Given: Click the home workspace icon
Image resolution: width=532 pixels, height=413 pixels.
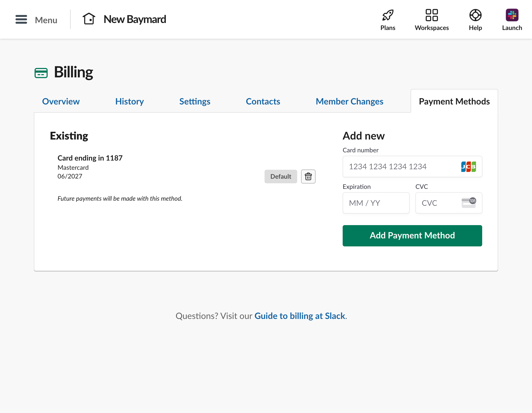Looking at the screenshot, I should [x=89, y=19].
